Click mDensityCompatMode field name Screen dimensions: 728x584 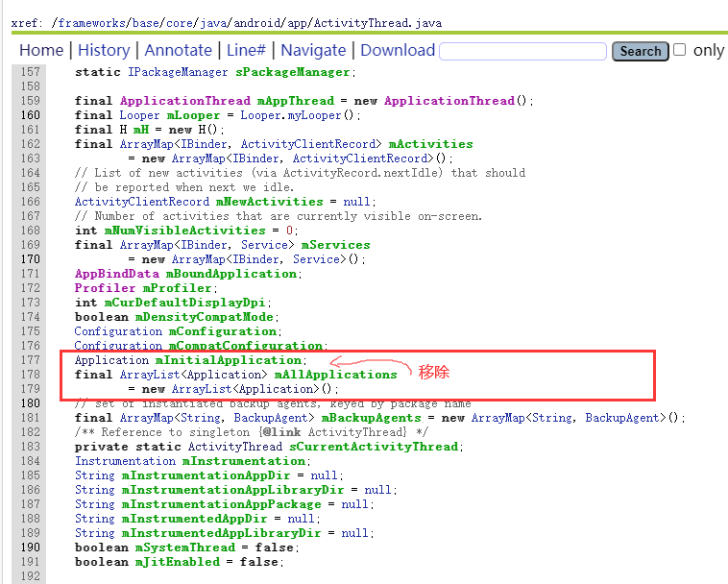coord(205,317)
